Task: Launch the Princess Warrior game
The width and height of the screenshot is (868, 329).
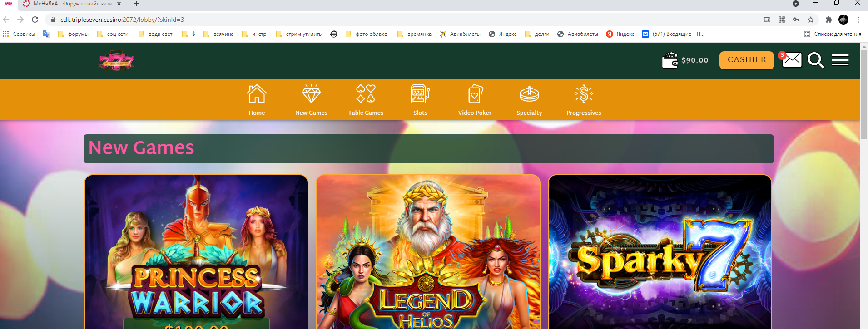Action: pos(196,252)
